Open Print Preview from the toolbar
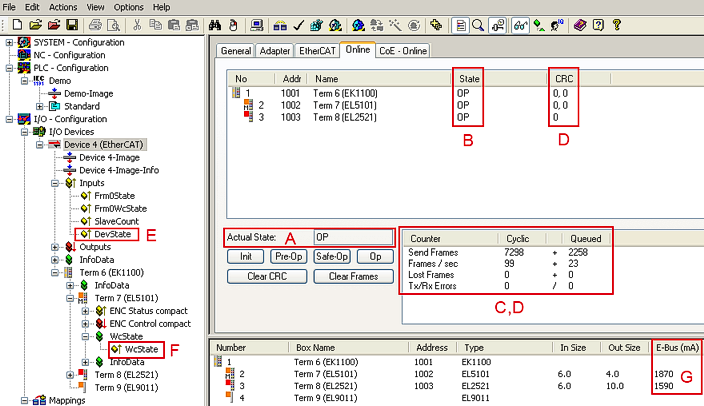The image size is (704, 406). 114,25
